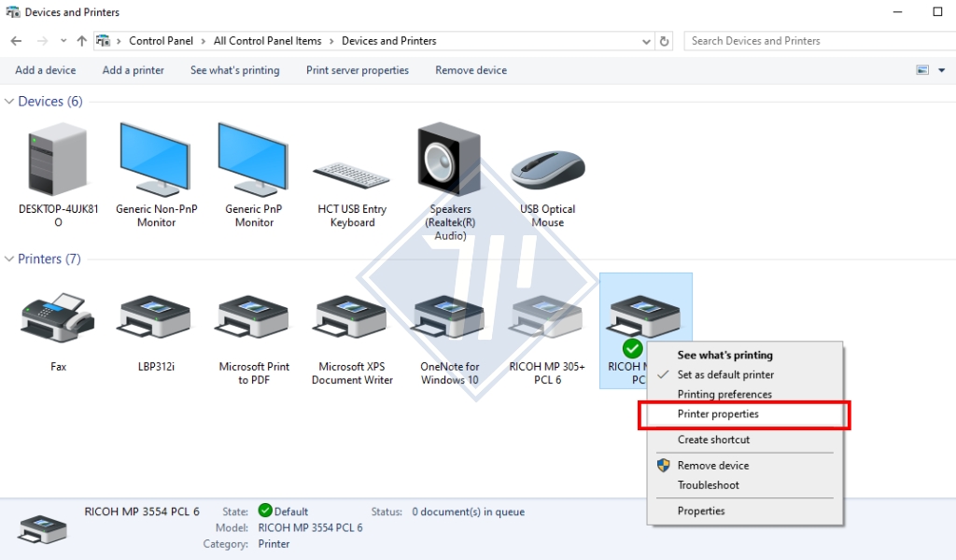Choose Printer properties from context menu

[x=718, y=414]
